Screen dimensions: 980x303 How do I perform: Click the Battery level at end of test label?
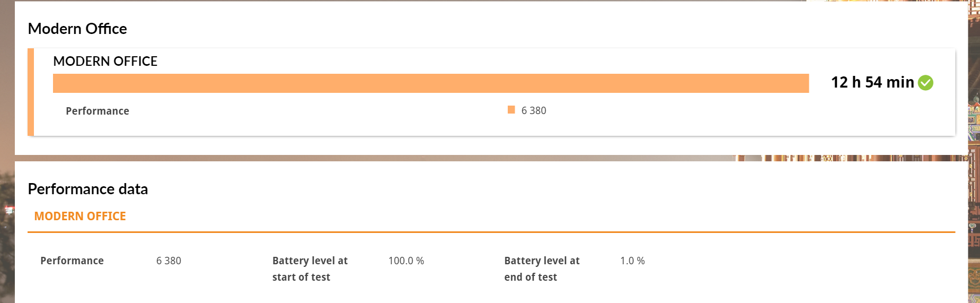pos(542,269)
